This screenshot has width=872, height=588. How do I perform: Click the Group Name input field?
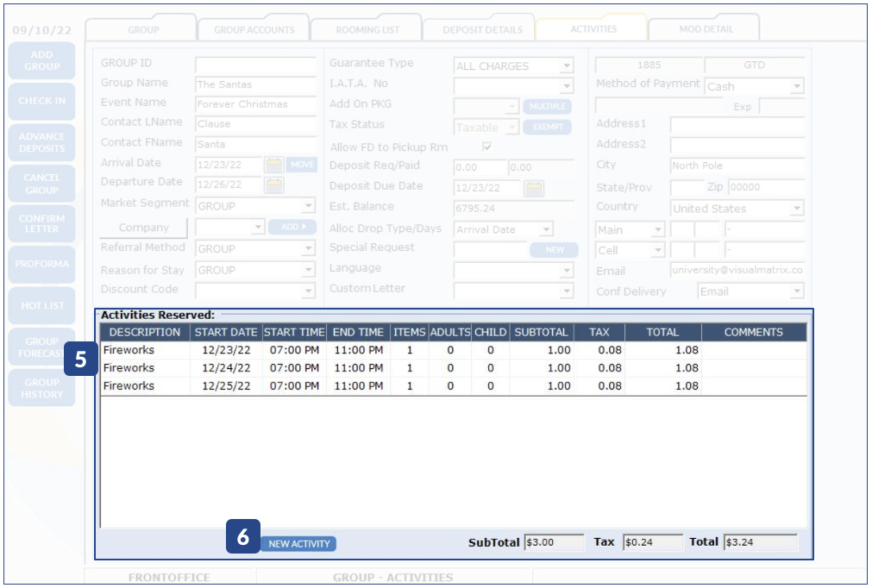click(x=255, y=84)
